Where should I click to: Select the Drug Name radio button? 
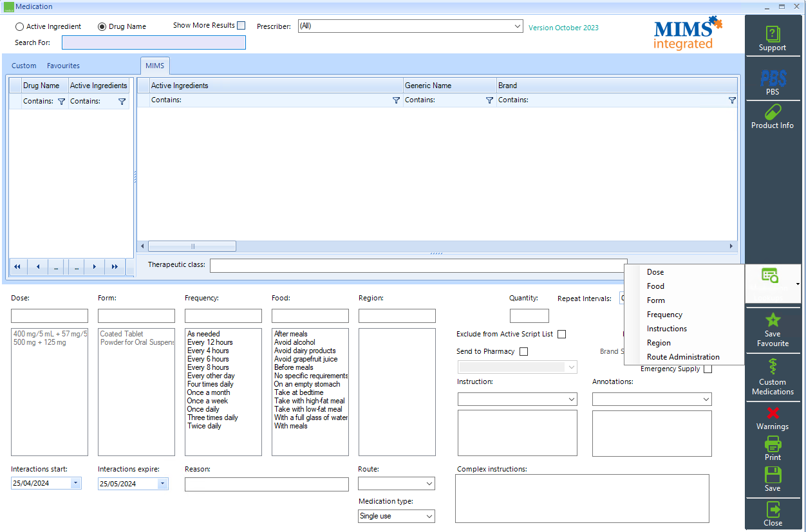tap(102, 27)
